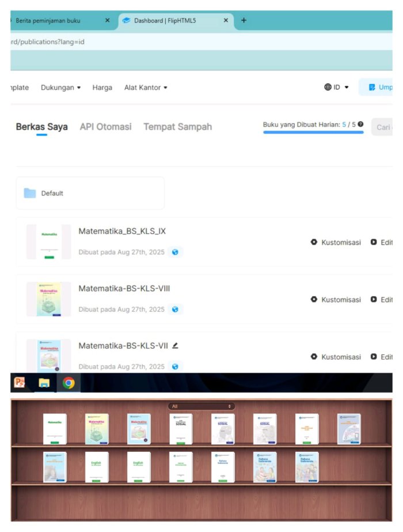Open the ID language dropdown
The width and height of the screenshot is (403, 532).
click(337, 87)
